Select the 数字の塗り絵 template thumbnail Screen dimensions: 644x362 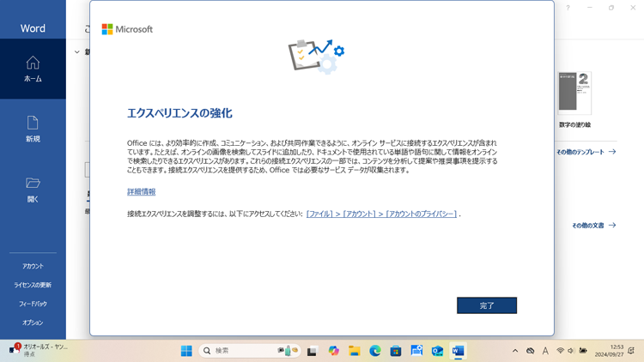click(x=574, y=93)
